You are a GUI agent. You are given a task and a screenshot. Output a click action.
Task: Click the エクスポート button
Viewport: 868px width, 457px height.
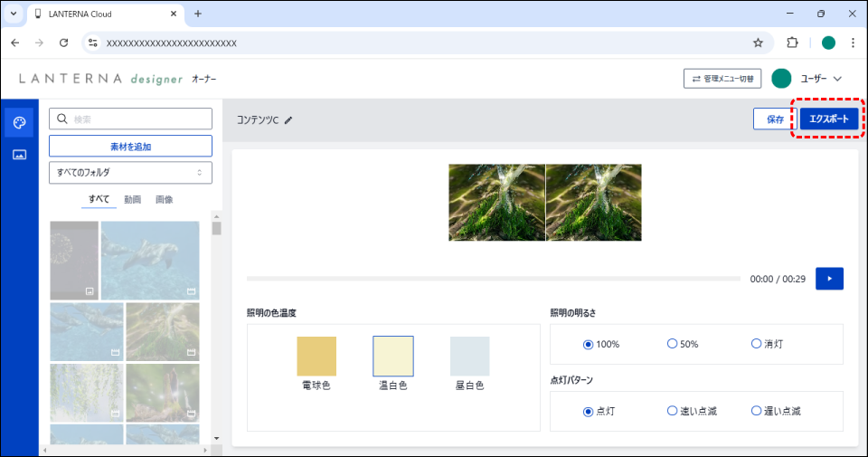tap(829, 119)
